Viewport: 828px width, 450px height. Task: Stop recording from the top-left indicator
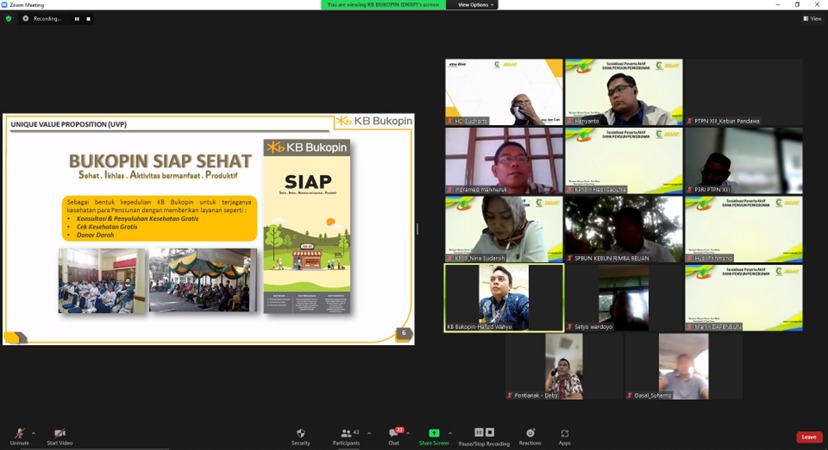(x=88, y=18)
